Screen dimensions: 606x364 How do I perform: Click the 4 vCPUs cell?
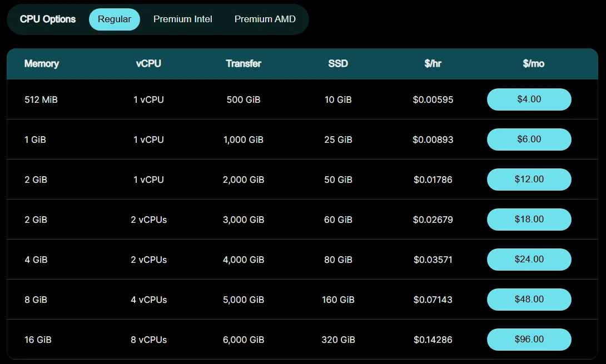[x=149, y=300]
